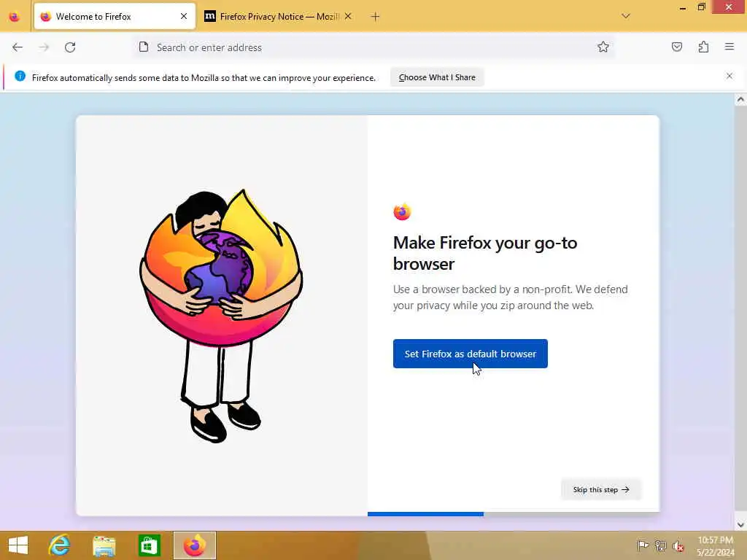
Task: Open the Extensions puzzle icon
Action: coord(704,47)
